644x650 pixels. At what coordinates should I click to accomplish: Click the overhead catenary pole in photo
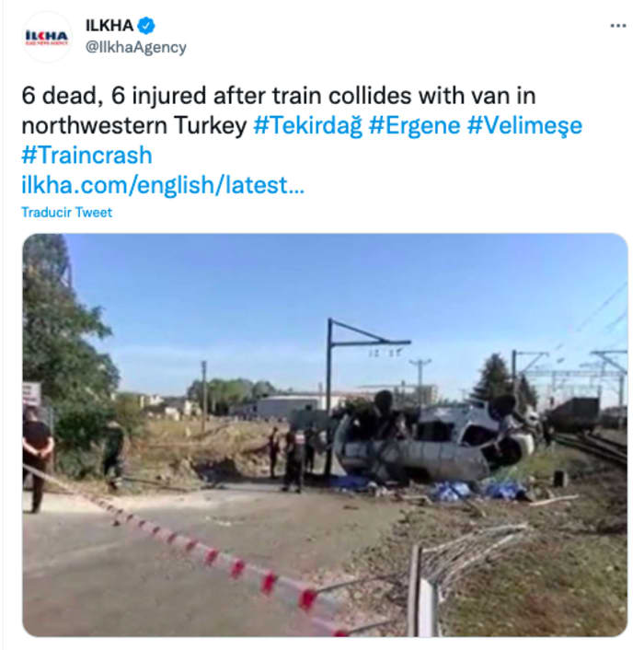(330, 398)
